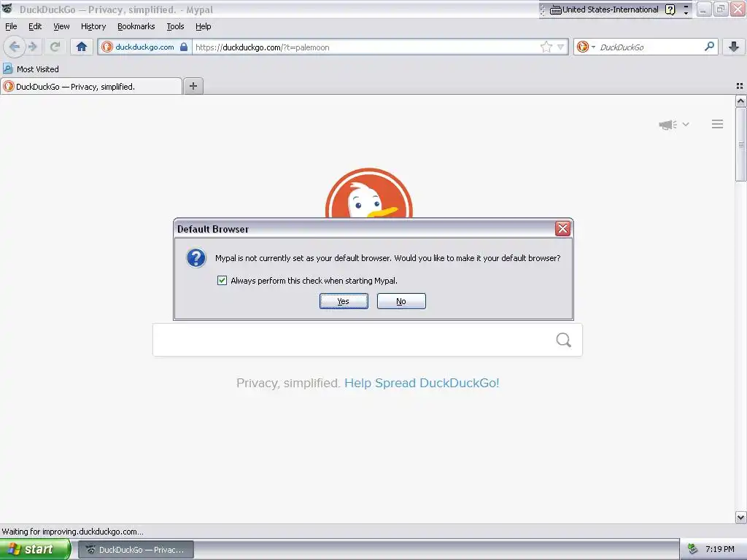
Task: Click the United States-International keyboard indicator
Action: pyautogui.click(x=604, y=9)
